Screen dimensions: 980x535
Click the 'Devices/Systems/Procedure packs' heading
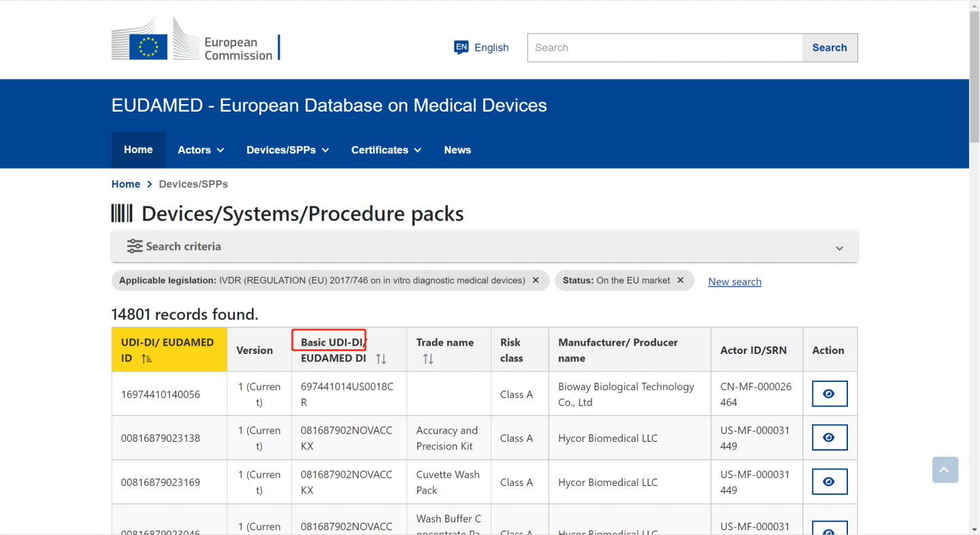303,214
